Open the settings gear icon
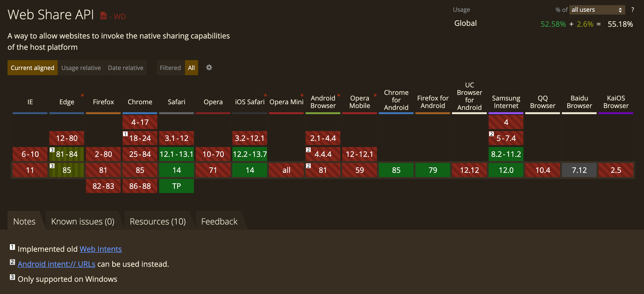Viewport: 644px width, 294px height. 209,68
